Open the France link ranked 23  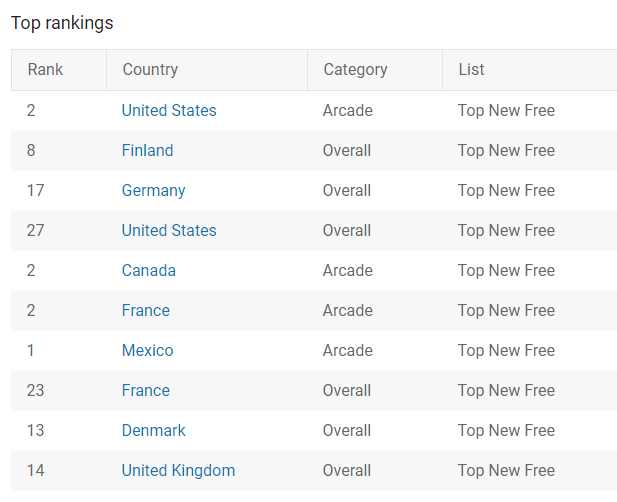pos(146,391)
